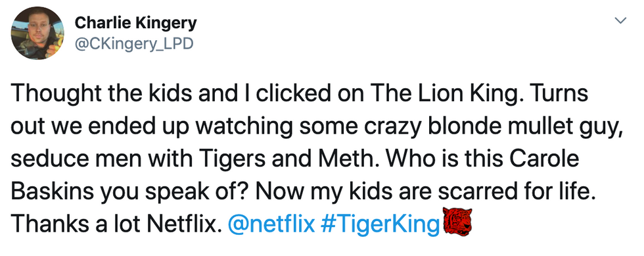Open the #TigerKing hashtag
This screenshot has width=644, height=256.
coord(380,224)
